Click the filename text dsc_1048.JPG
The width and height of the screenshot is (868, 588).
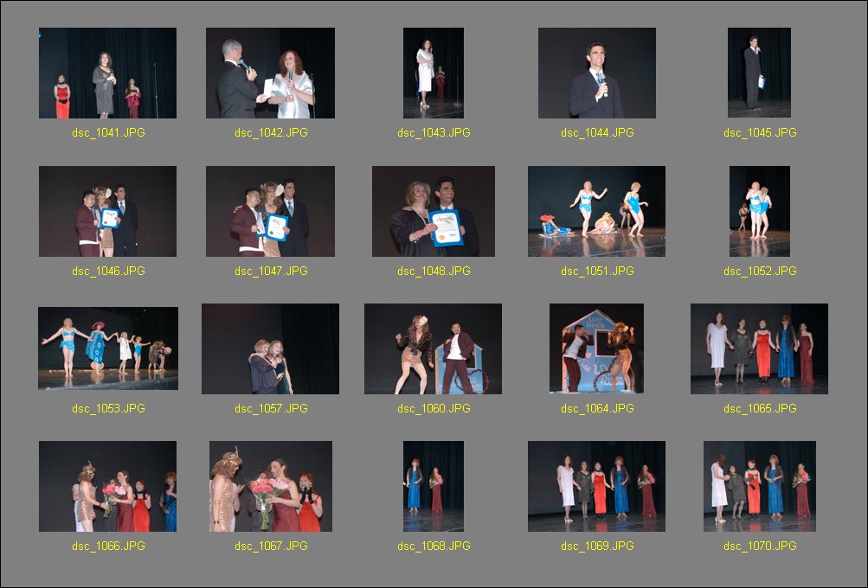[434, 271]
